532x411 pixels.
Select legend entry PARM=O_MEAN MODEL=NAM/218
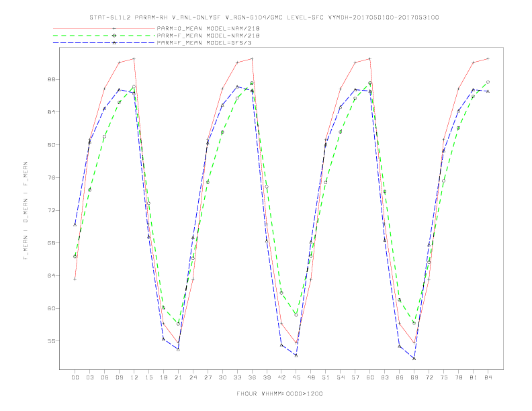[208, 28]
